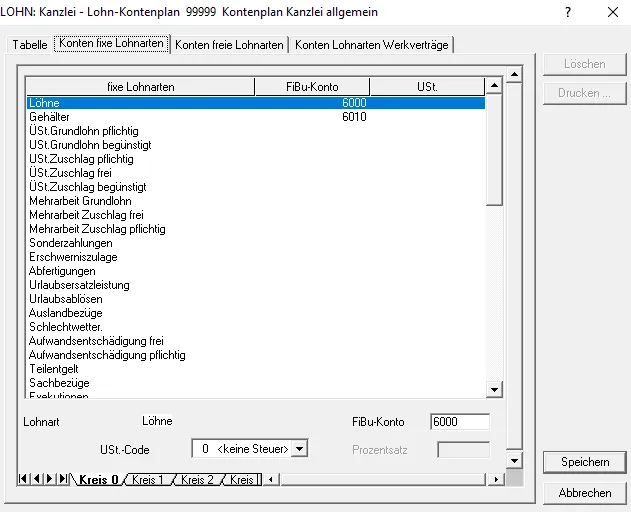Select the Löhne row

pyautogui.click(x=256, y=103)
